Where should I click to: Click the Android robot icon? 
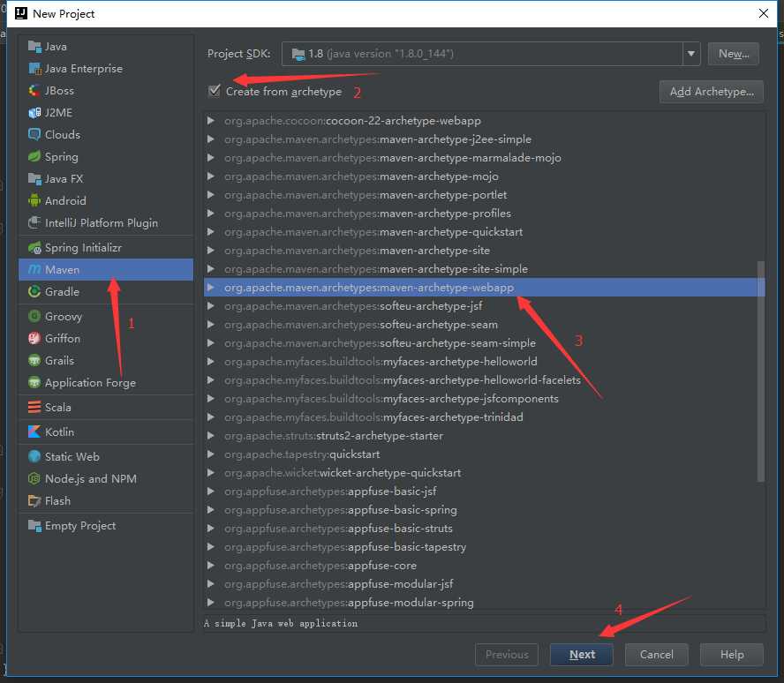34,200
